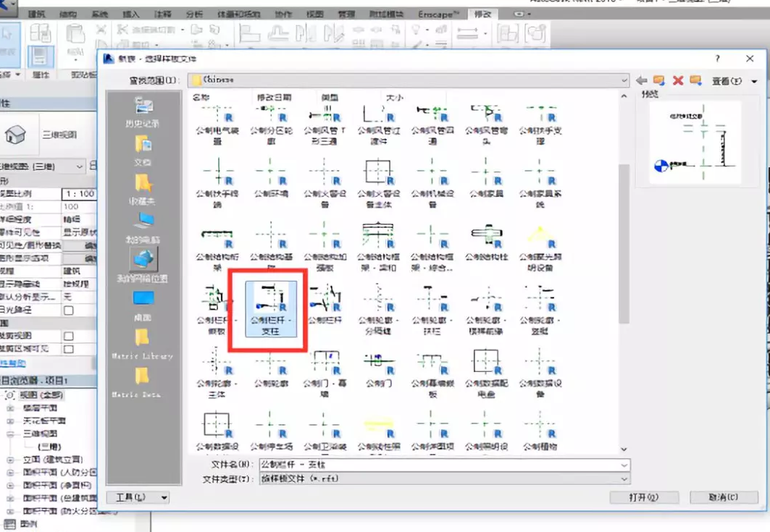Open My Computer places shortcut
Image resolution: width=770 pixels, height=532 pixels.
[x=143, y=228]
